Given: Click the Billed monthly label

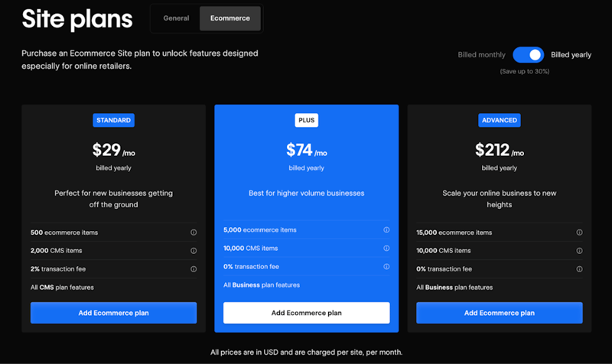Looking at the screenshot, I should (x=481, y=55).
